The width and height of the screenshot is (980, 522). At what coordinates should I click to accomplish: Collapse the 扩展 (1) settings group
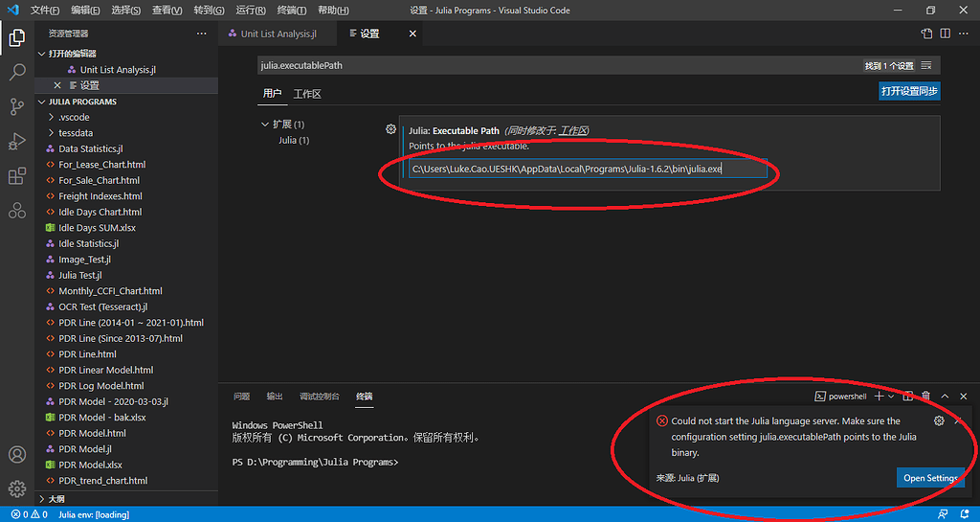point(265,125)
